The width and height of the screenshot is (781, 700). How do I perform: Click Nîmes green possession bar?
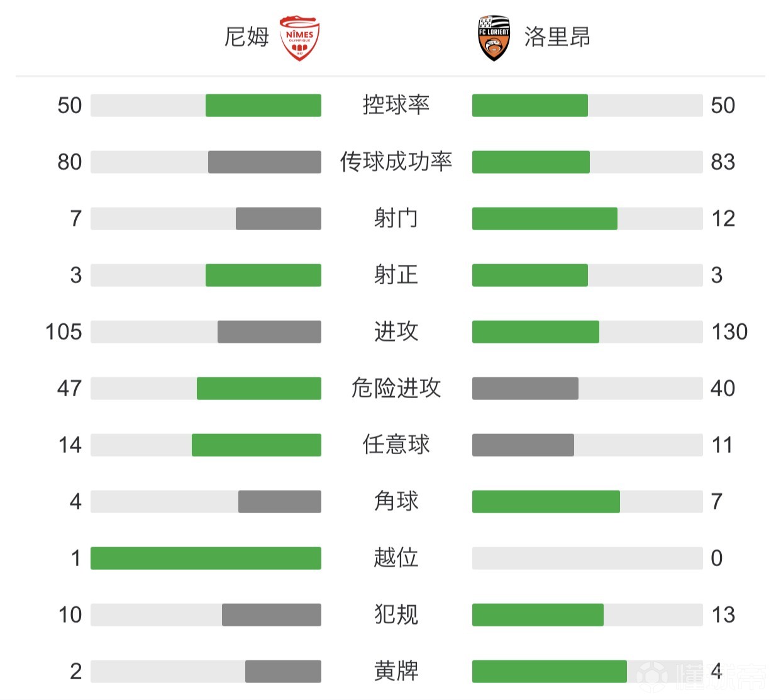[263, 105]
